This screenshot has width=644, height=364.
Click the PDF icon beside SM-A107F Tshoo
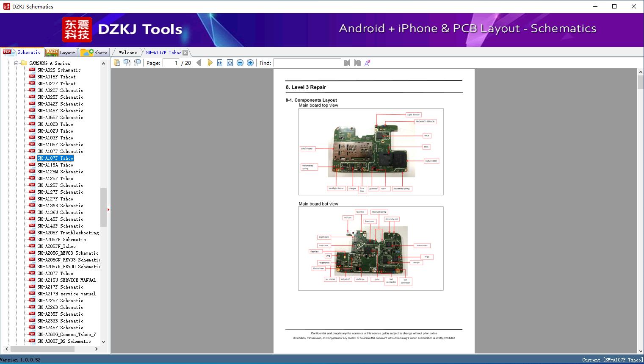32,158
